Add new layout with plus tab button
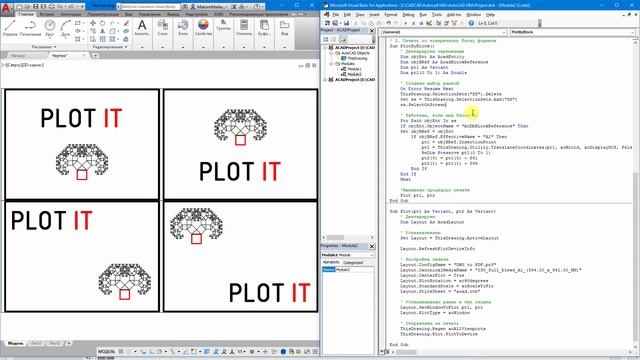Image resolution: width=640 pixels, height=360 pixels. coord(69,343)
